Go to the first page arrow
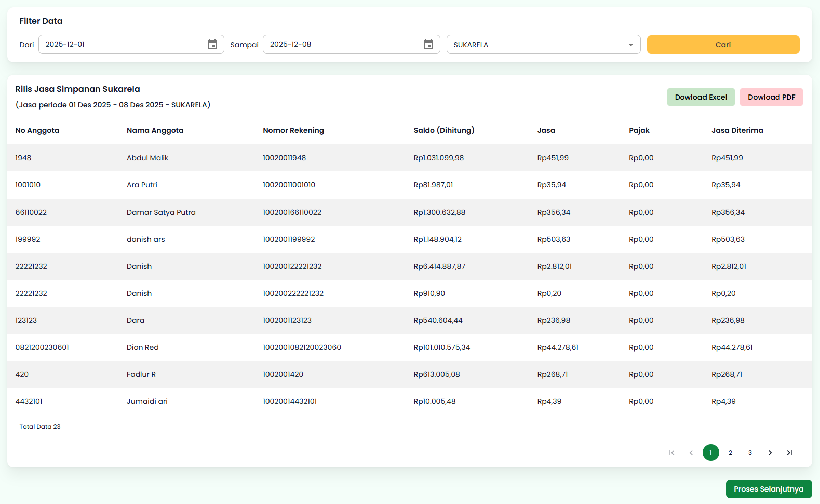 (671, 453)
